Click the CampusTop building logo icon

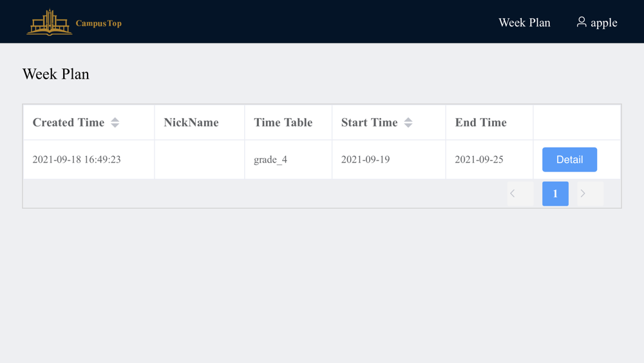point(50,22)
